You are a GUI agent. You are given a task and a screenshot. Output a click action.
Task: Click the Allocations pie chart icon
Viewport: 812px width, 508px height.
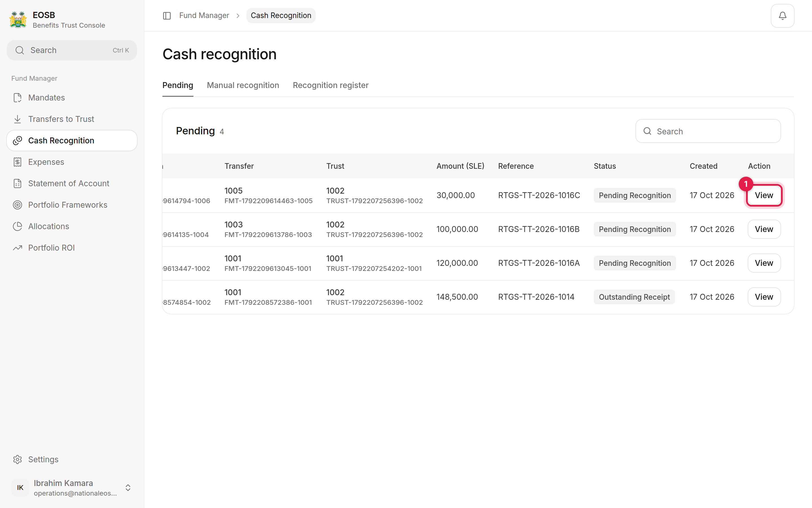(17, 226)
